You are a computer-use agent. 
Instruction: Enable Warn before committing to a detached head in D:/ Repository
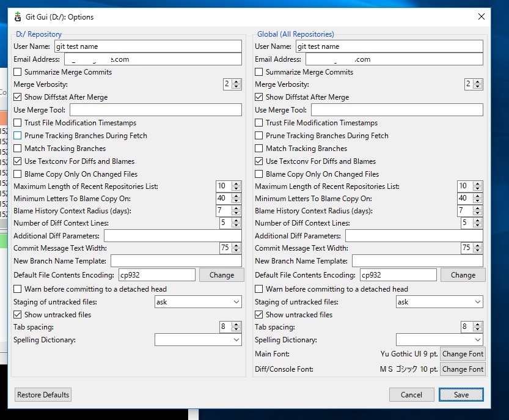18,289
